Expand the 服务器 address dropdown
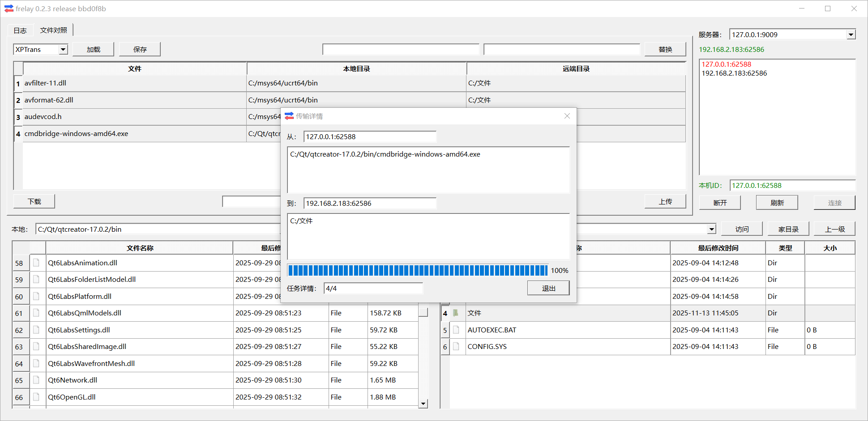This screenshot has width=868, height=421. (x=851, y=34)
